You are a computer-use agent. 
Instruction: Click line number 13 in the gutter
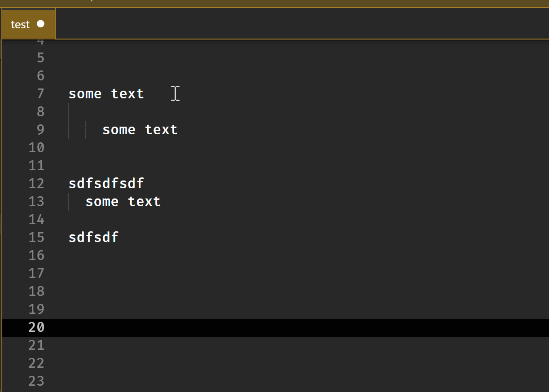click(36, 202)
